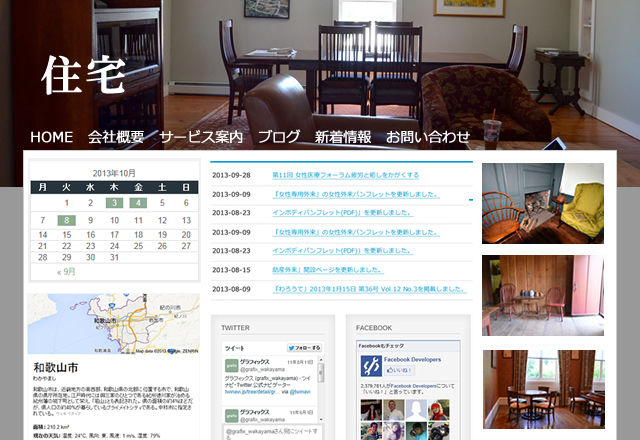The height and width of the screenshot is (440, 640).
Task: Open the HOME menu item
Action: pos(52,137)
